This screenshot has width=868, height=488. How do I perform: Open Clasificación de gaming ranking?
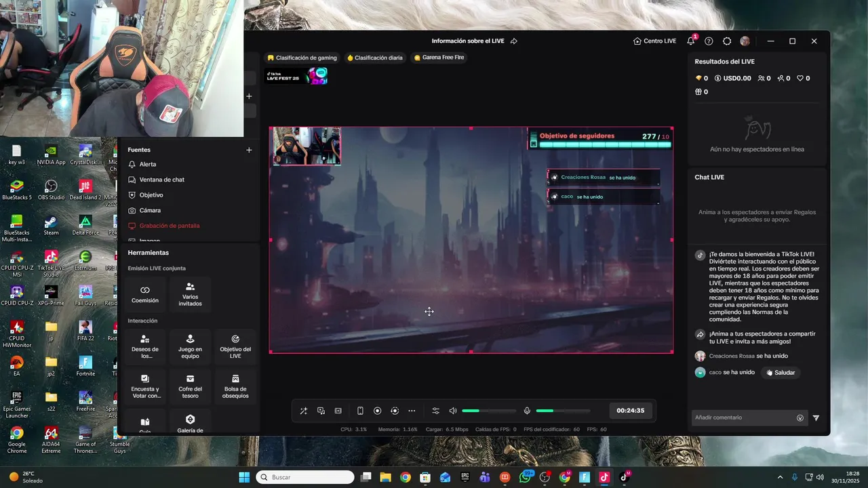point(302,58)
